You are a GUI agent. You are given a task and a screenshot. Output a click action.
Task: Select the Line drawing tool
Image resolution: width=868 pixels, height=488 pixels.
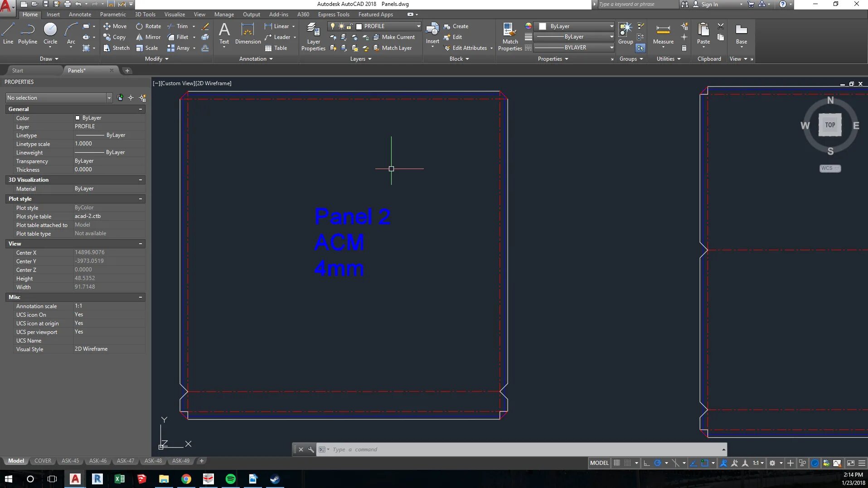pyautogui.click(x=8, y=34)
